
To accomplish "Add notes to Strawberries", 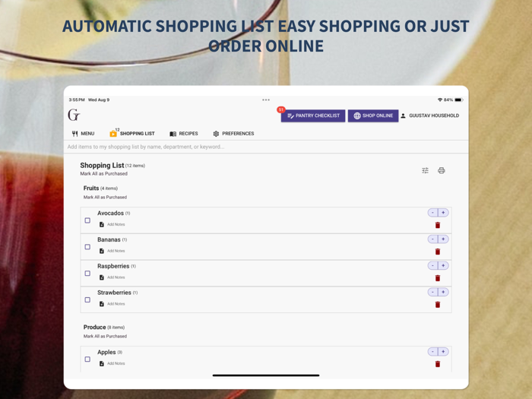I will tap(112, 304).
